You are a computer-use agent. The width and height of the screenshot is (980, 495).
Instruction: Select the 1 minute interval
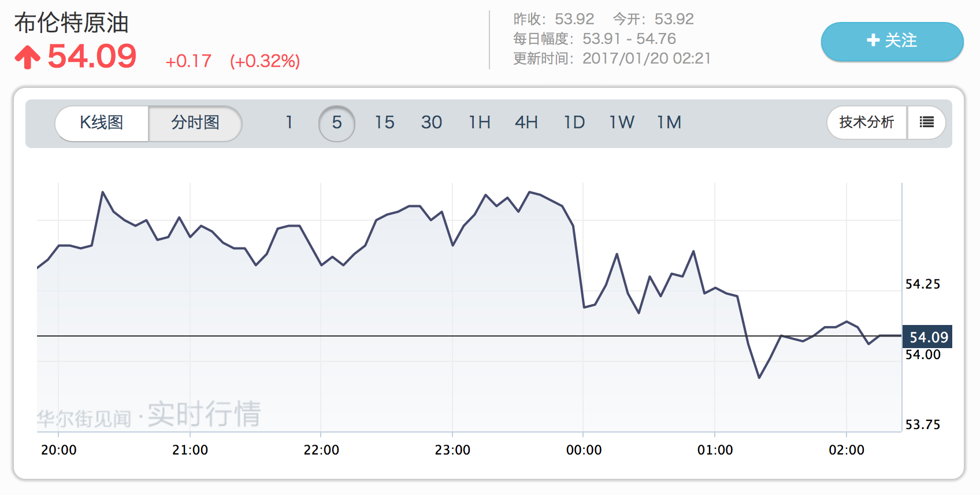289,123
